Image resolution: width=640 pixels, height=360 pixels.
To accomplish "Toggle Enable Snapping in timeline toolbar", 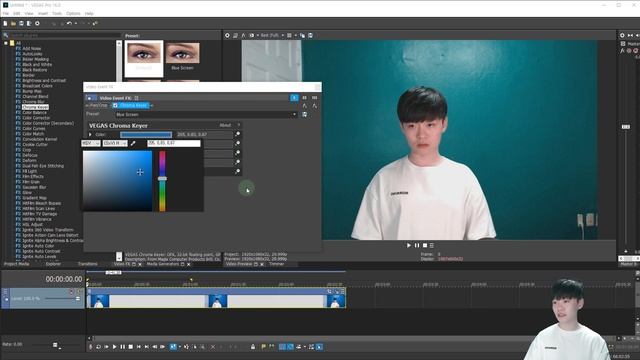I will (x=282, y=347).
